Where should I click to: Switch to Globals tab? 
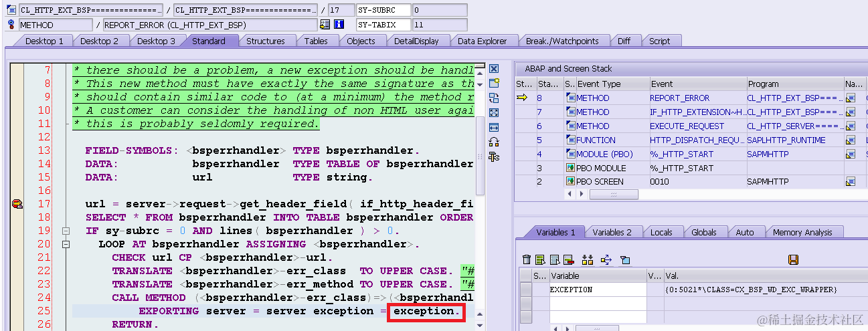coord(704,232)
